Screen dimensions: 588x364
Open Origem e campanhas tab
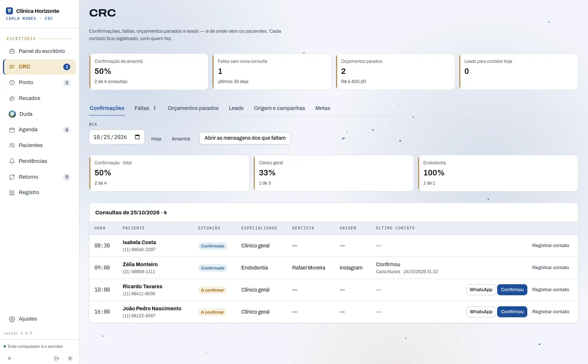click(279, 108)
